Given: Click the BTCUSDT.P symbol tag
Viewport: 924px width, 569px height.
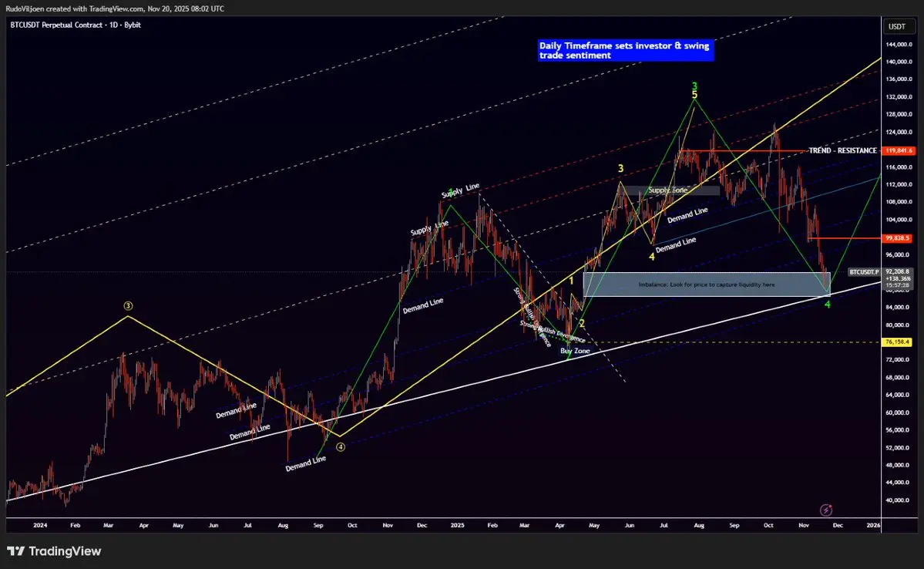Looking at the screenshot, I should pos(864,272).
